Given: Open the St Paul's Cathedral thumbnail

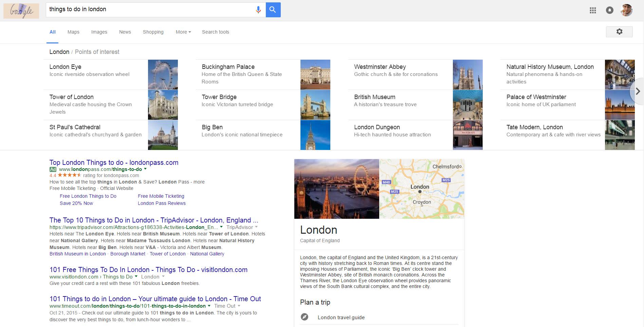Looking at the screenshot, I should (x=163, y=135).
